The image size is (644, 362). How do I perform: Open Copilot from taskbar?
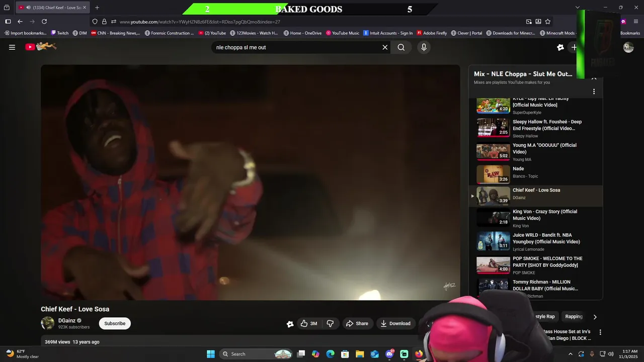coord(315,354)
